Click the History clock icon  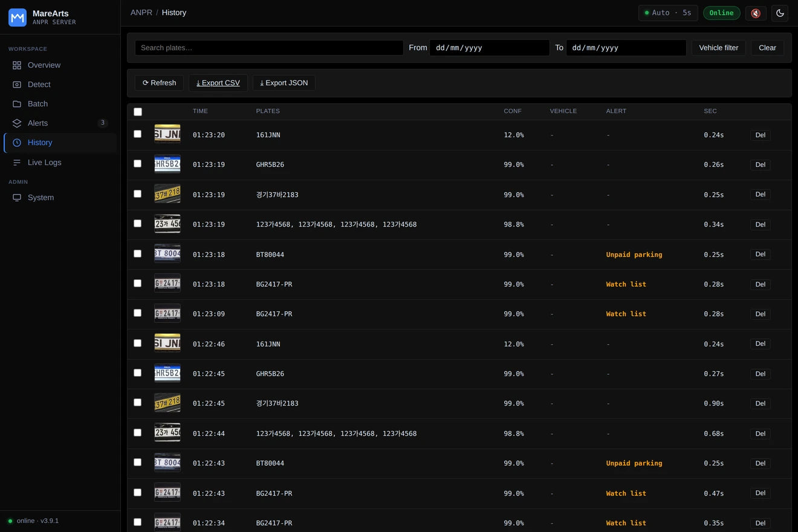(17, 143)
